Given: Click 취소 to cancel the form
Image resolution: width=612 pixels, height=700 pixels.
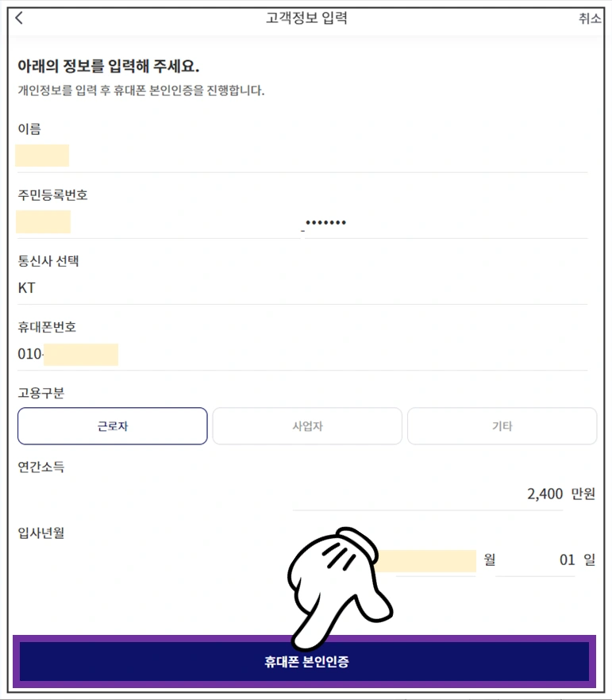Looking at the screenshot, I should click(589, 19).
